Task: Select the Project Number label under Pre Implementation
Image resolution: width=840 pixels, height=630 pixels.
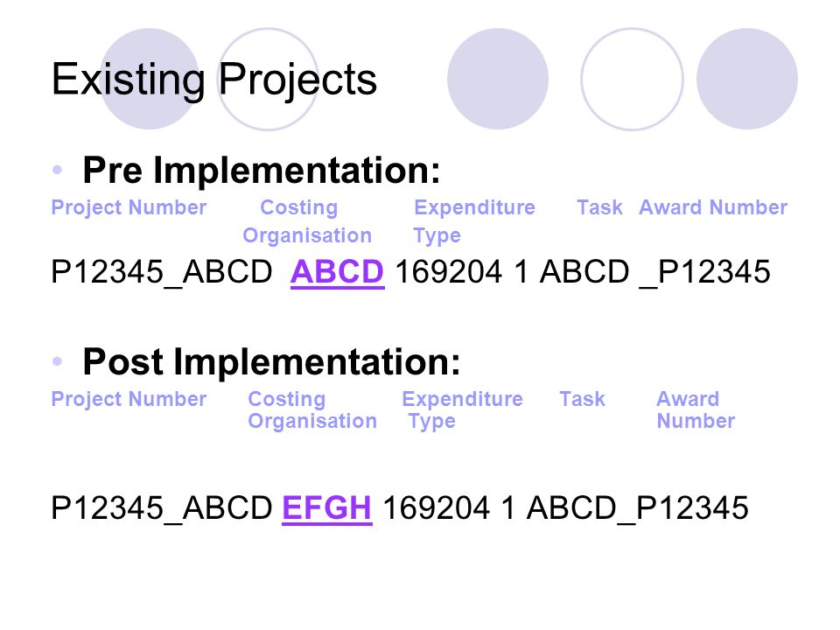Action: [x=129, y=208]
